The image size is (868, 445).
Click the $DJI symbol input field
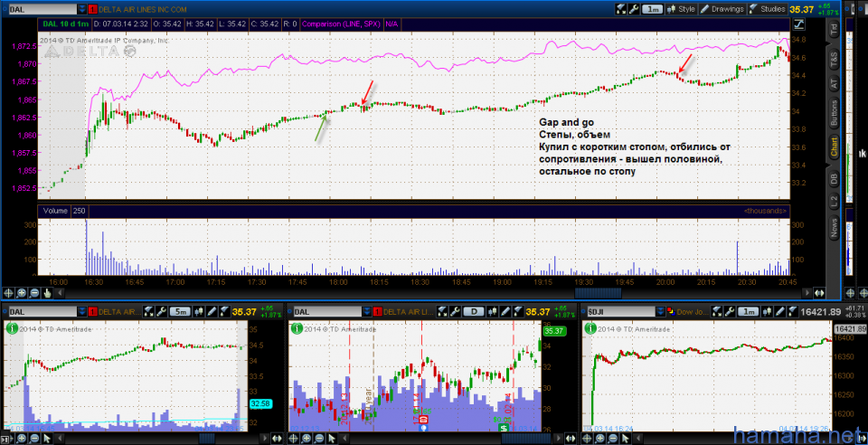coord(621,312)
